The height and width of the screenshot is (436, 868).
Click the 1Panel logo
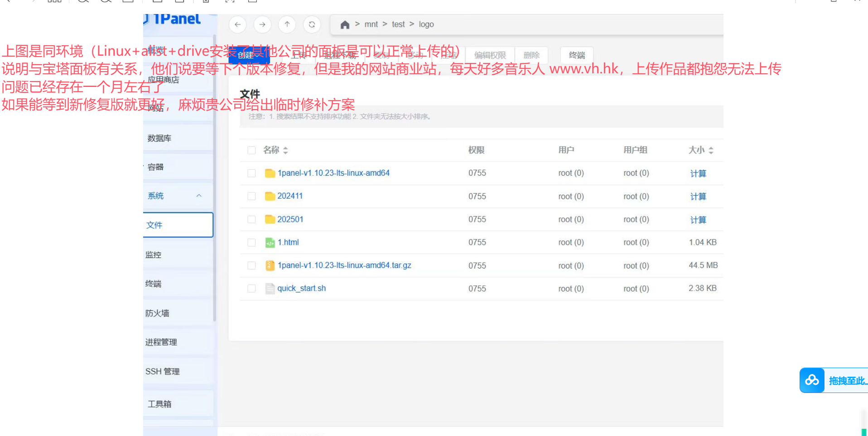tap(173, 19)
